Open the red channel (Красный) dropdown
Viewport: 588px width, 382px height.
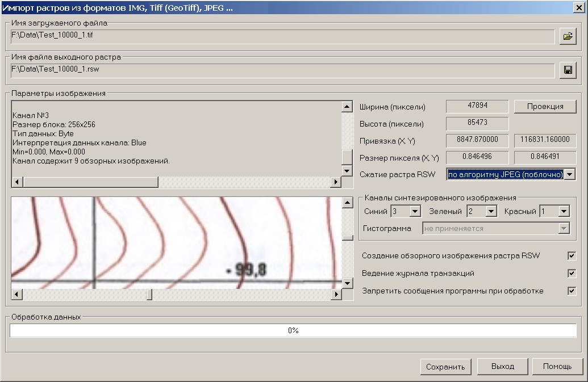pyautogui.click(x=564, y=211)
